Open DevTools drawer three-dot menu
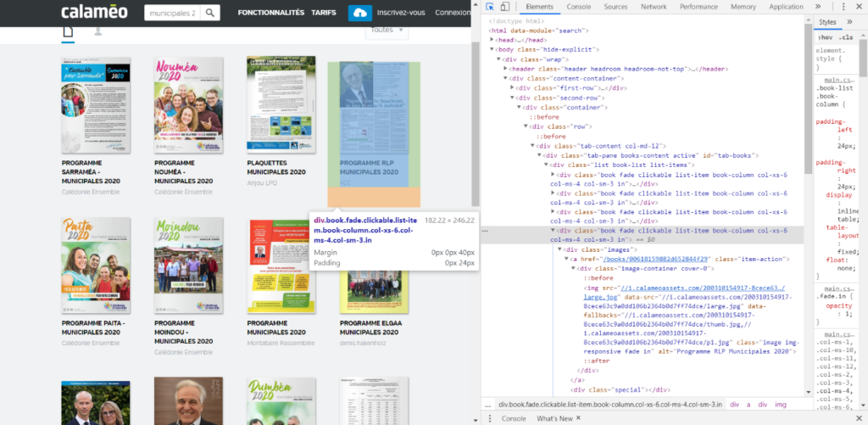The width and height of the screenshot is (868, 425). [x=489, y=418]
